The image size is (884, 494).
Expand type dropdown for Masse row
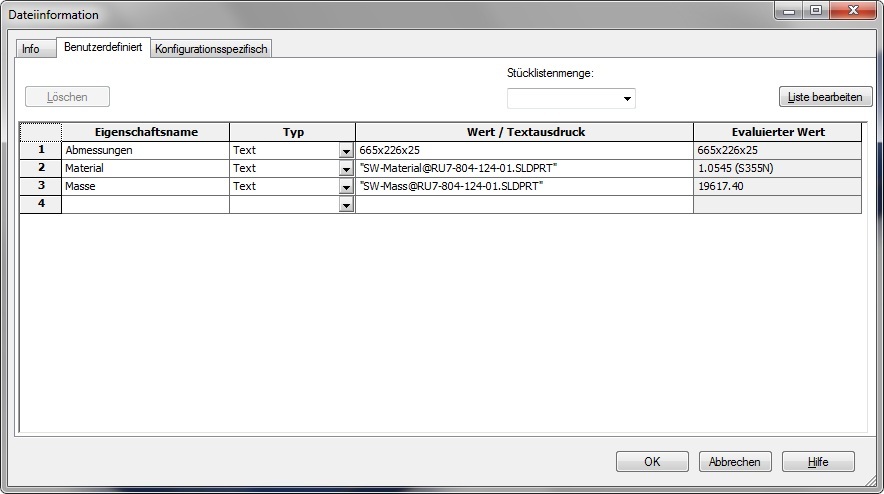point(346,187)
